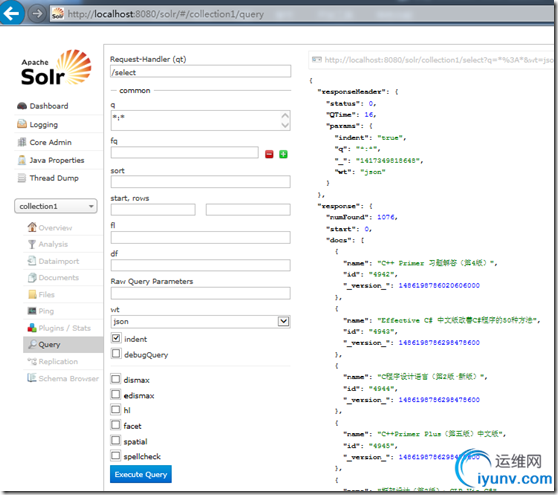Click the browser address bar URL
558x495 pixels.
[x=166, y=14]
